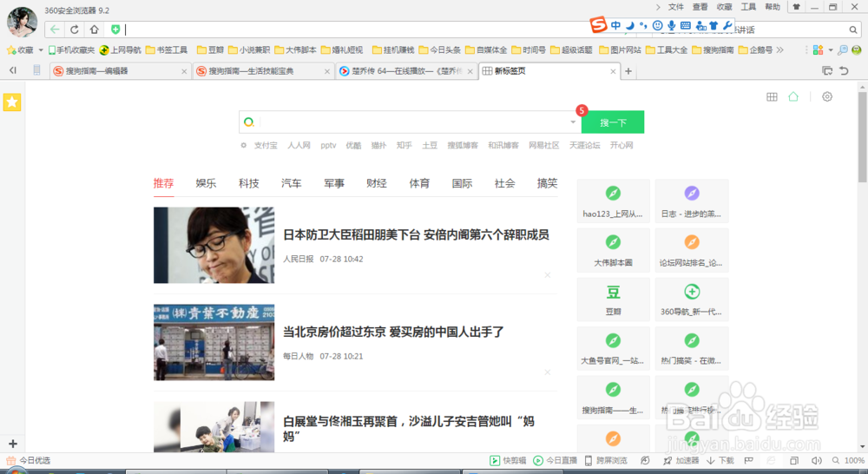This screenshot has height=474, width=868.
Task: Open the 知乎 quick link
Action: [404, 145]
